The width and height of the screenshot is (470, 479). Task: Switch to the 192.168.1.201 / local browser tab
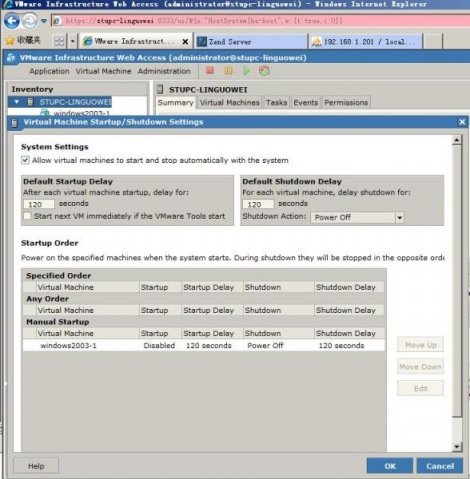point(365,41)
